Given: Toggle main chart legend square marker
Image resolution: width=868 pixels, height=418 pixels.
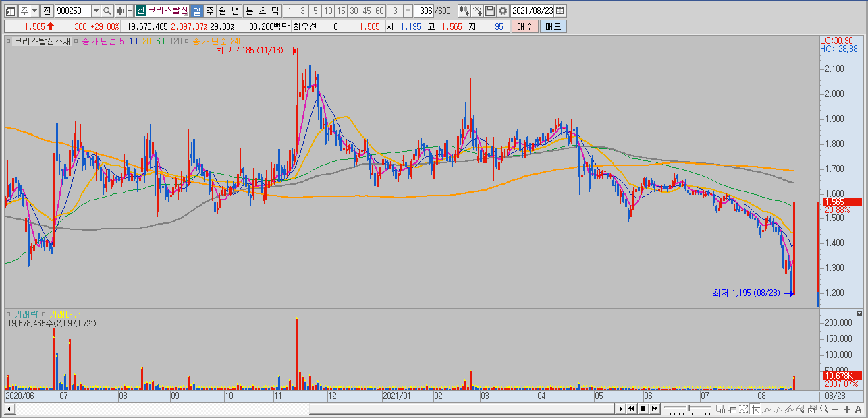Looking at the screenshot, I should click(x=9, y=41).
